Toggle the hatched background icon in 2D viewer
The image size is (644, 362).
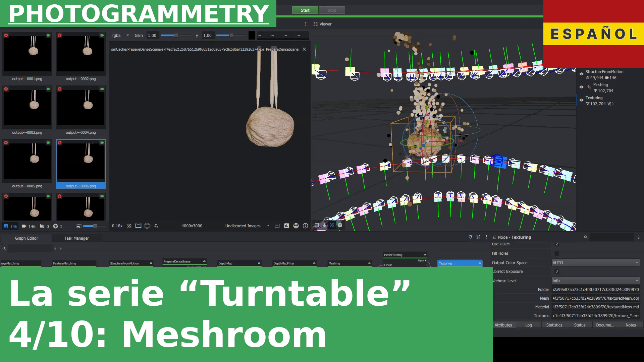(x=129, y=226)
